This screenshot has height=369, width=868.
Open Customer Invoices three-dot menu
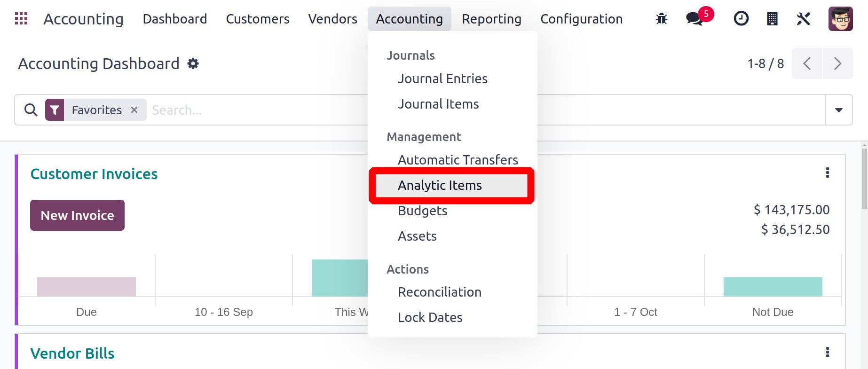tap(827, 173)
